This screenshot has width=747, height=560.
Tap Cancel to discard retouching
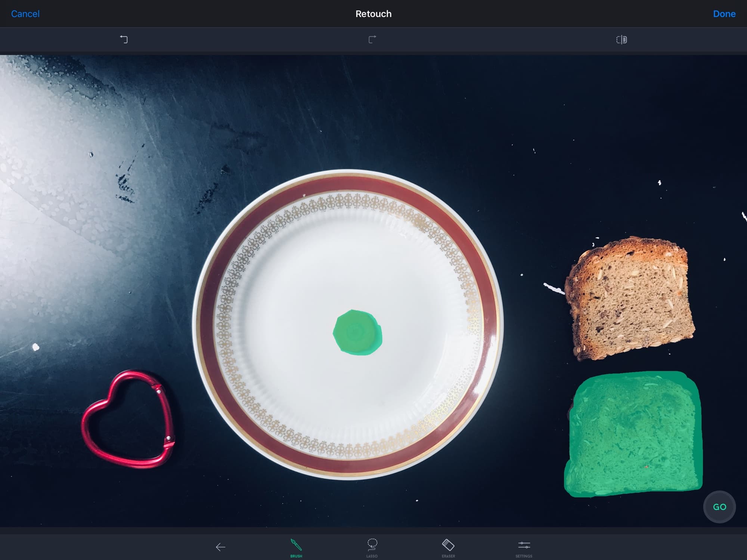[25, 14]
